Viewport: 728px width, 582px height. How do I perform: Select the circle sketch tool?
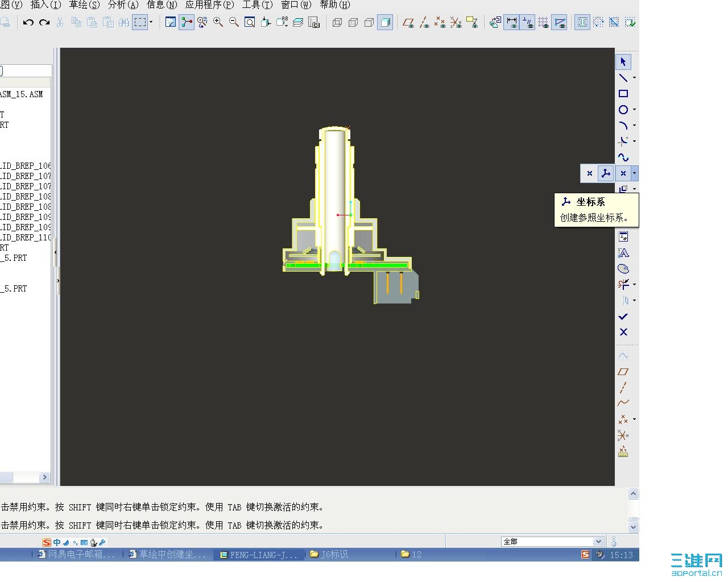pos(623,109)
